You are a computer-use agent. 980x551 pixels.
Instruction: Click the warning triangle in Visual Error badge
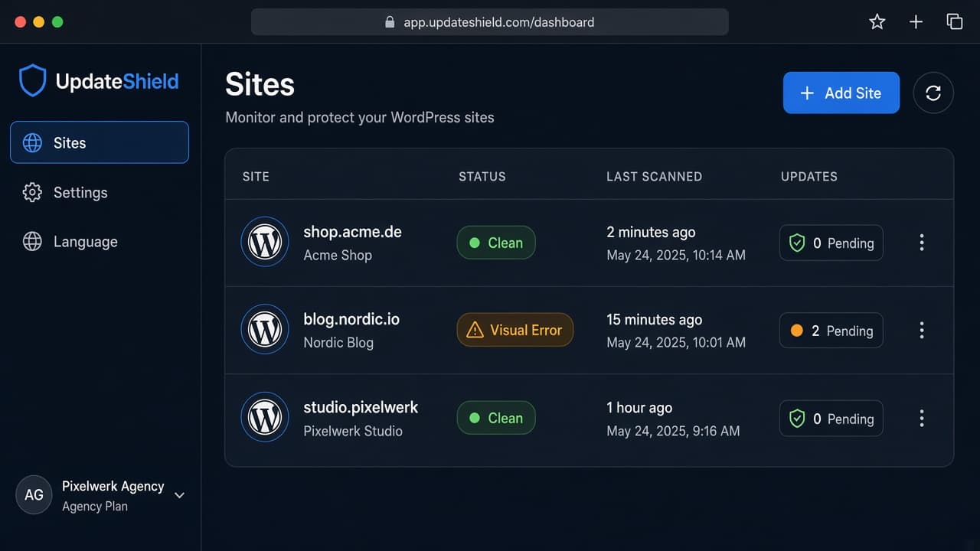475,330
